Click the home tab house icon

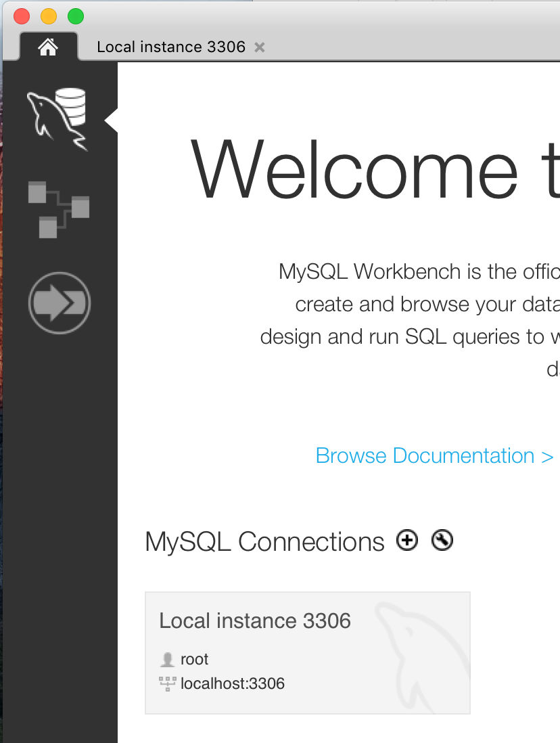tap(47, 47)
